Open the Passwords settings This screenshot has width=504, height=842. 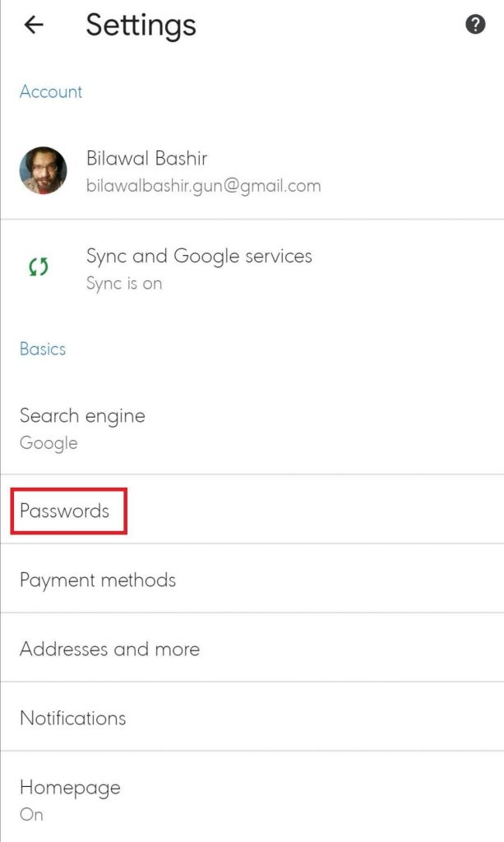65,511
